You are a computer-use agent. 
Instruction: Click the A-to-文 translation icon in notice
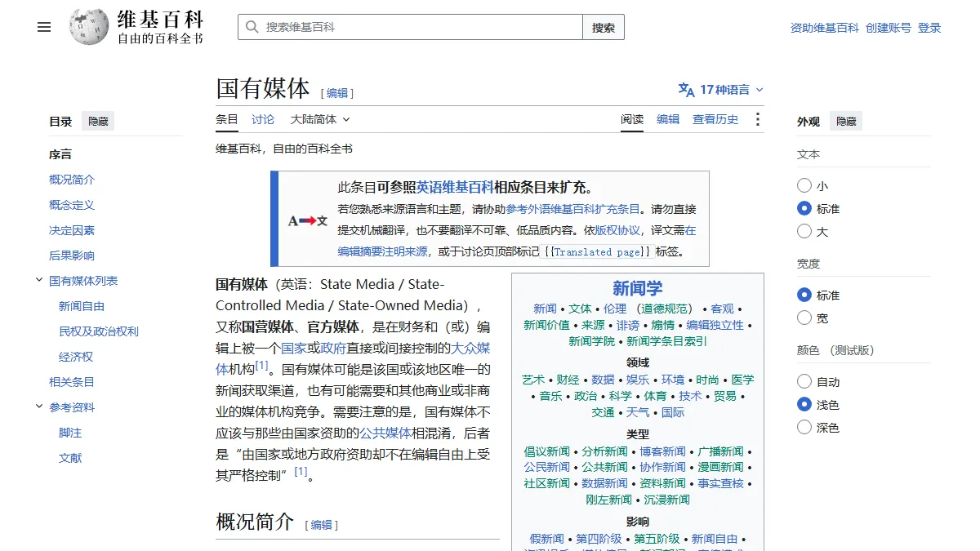[307, 220]
